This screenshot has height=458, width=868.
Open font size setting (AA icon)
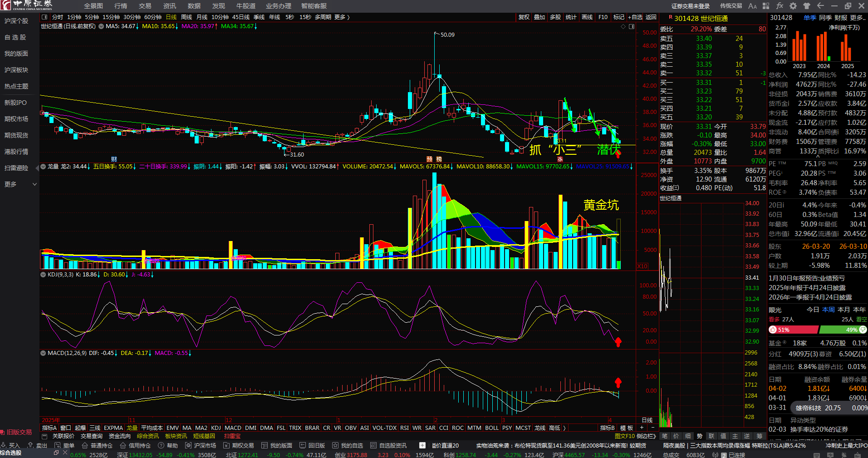[x=753, y=6]
